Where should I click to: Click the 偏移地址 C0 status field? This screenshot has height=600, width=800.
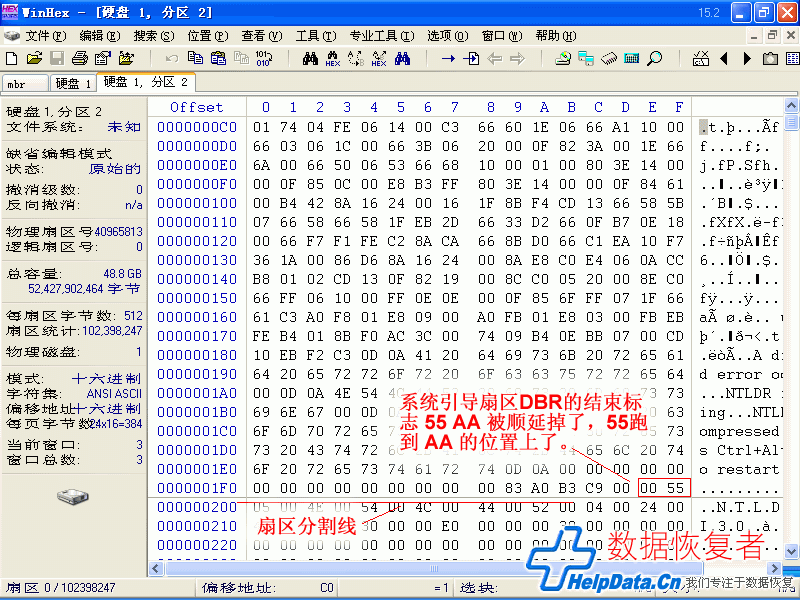[268, 588]
